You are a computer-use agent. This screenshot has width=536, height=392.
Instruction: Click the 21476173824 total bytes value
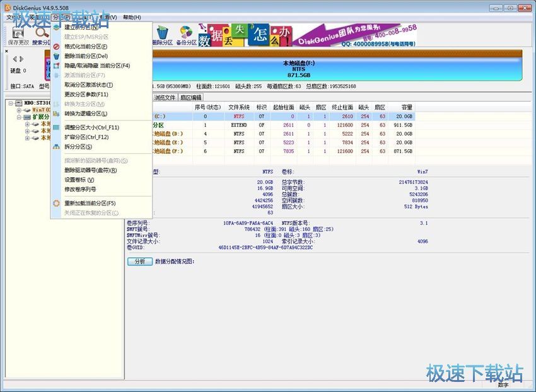pyautogui.click(x=413, y=182)
